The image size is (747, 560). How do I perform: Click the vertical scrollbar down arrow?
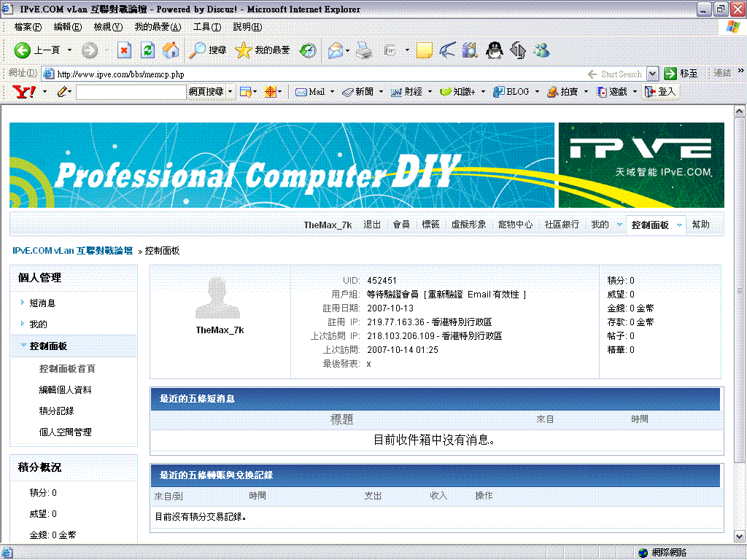(x=739, y=535)
